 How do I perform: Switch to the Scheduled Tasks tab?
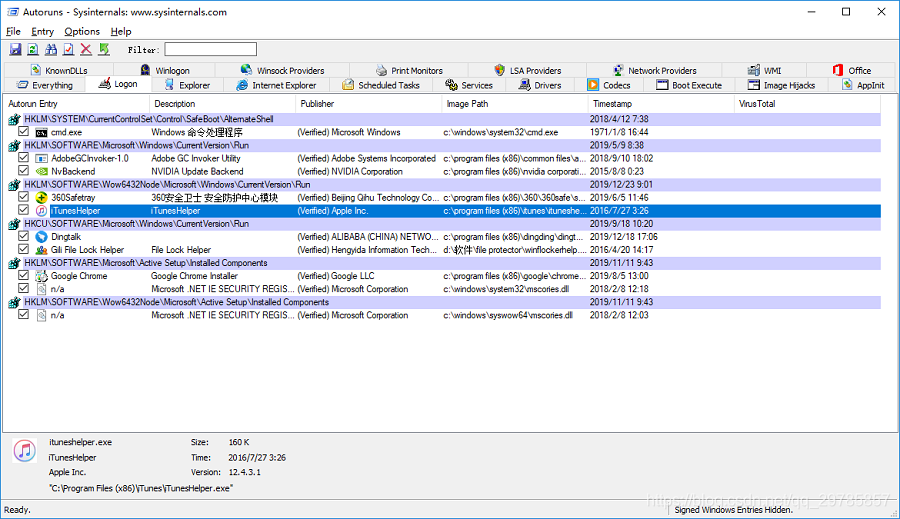381,85
